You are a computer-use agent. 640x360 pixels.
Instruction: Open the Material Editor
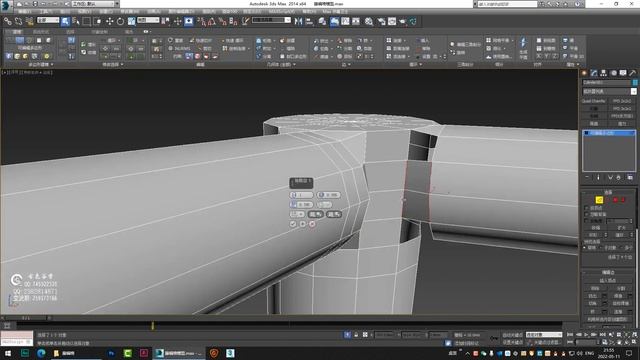(x=369, y=21)
